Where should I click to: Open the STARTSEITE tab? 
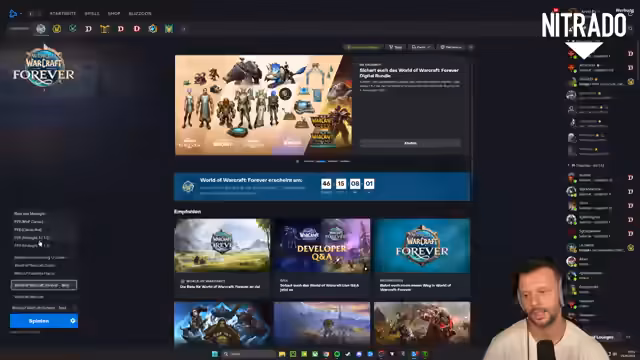pos(63,13)
